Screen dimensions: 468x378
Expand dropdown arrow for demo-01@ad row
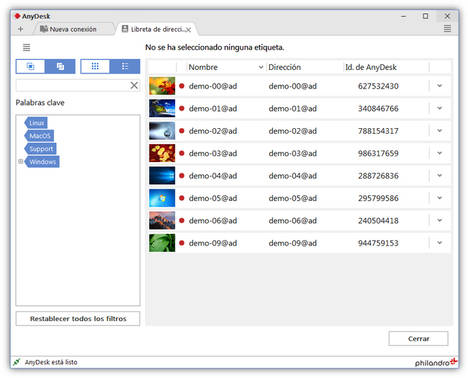[439, 108]
